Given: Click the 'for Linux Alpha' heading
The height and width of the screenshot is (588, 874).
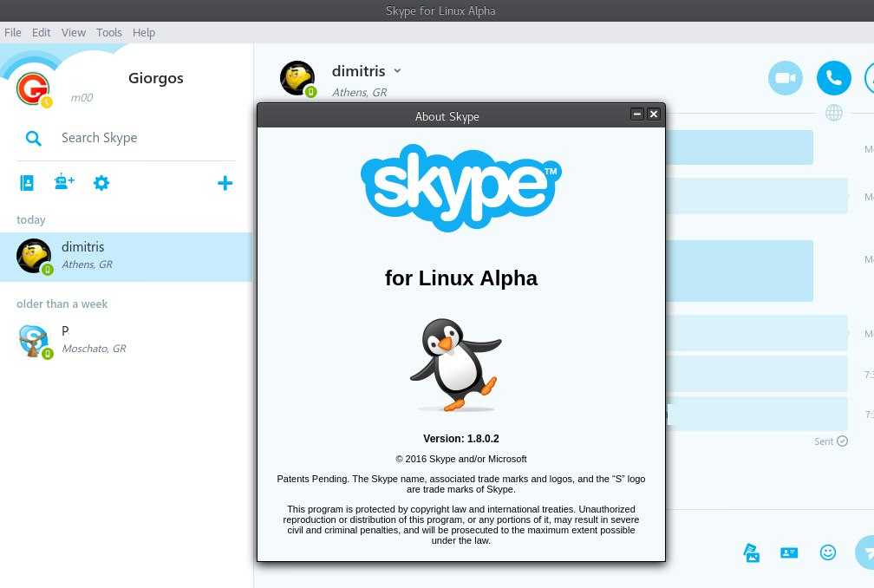Looking at the screenshot, I should 461,278.
